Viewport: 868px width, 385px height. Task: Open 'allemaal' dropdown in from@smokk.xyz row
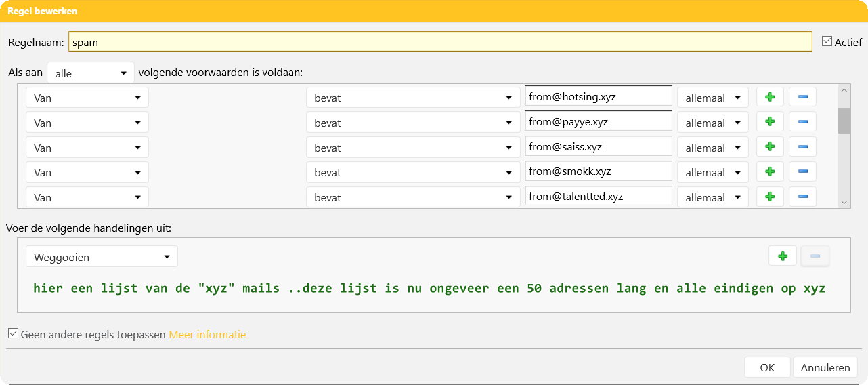pos(712,172)
